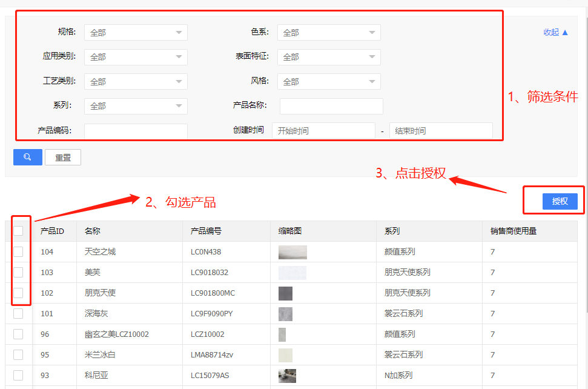The height and width of the screenshot is (389, 588).
Task: Click the blue 授权 button
Action: [x=560, y=201]
